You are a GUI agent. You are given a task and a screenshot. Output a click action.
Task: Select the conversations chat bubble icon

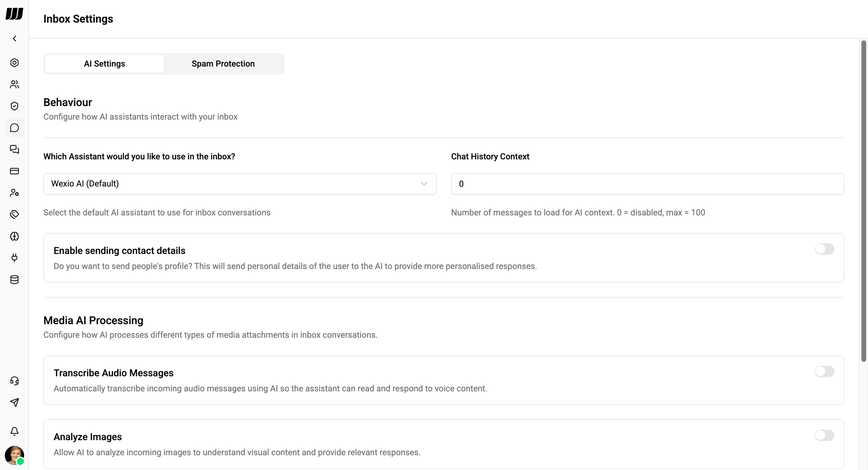(x=14, y=128)
